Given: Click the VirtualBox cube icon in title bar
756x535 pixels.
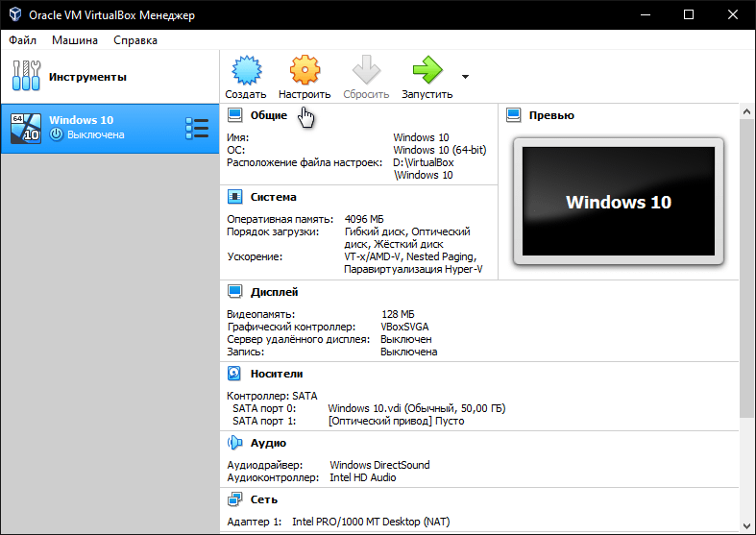Looking at the screenshot, I should click(x=15, y=14).
